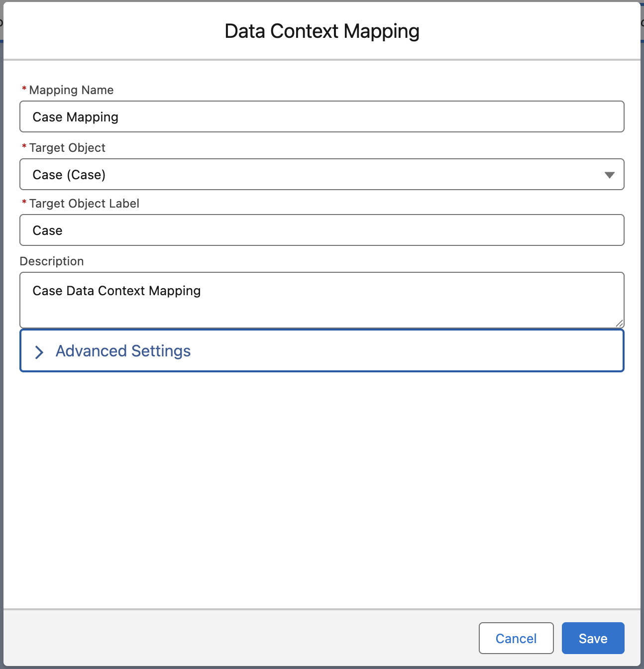Focus the Target Object Label text field
Viewport: 644px width, 669px height.
pyautogui.click(x=322, y=230)
